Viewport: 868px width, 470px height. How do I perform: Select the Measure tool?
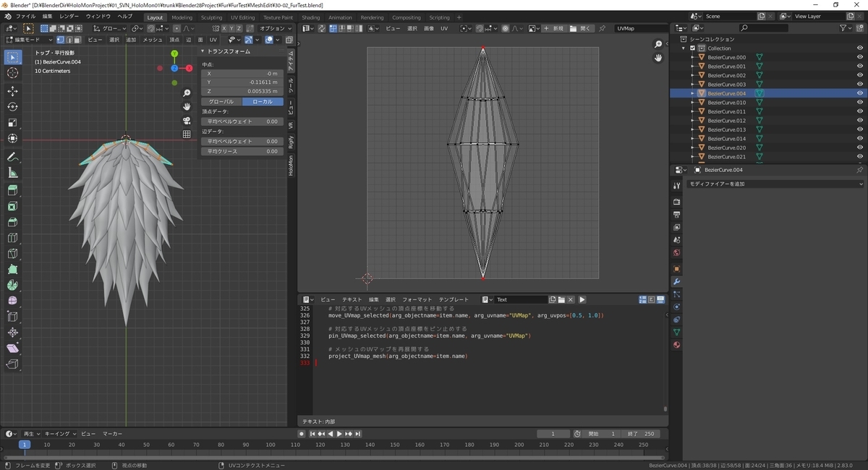coord(12,173)
